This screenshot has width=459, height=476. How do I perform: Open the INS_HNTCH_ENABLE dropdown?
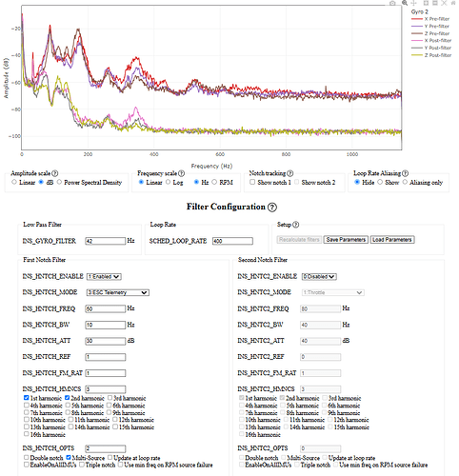[x=104, y=277]
